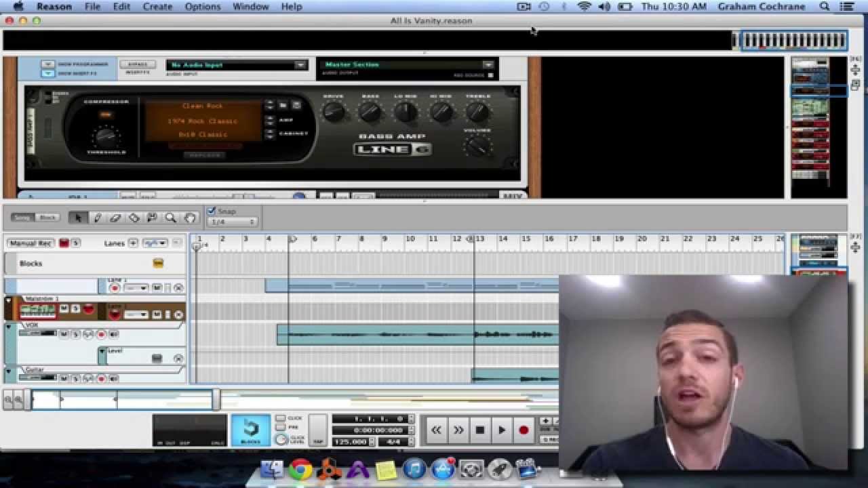
Task: Select the Eraser tool
Action: pyautogui.click(x=115, y=218)
